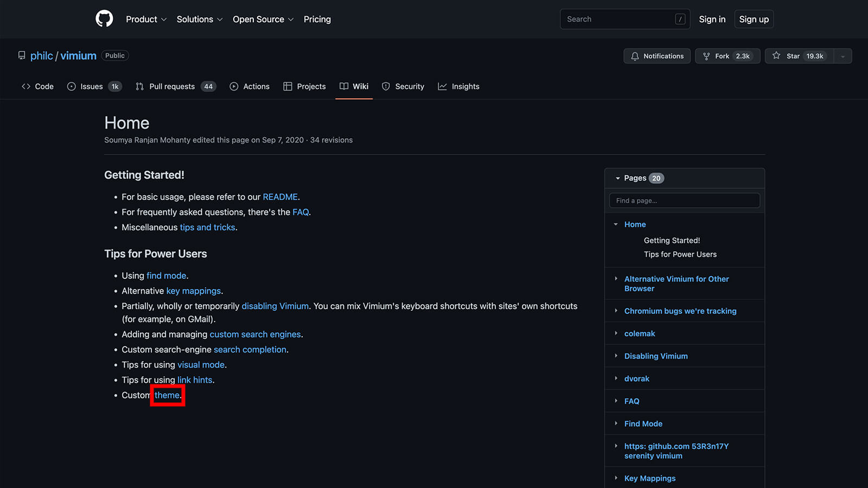This screenshot has width=868, height=488.
Task: Switch to the Security tab
Action: coord(403,86)
